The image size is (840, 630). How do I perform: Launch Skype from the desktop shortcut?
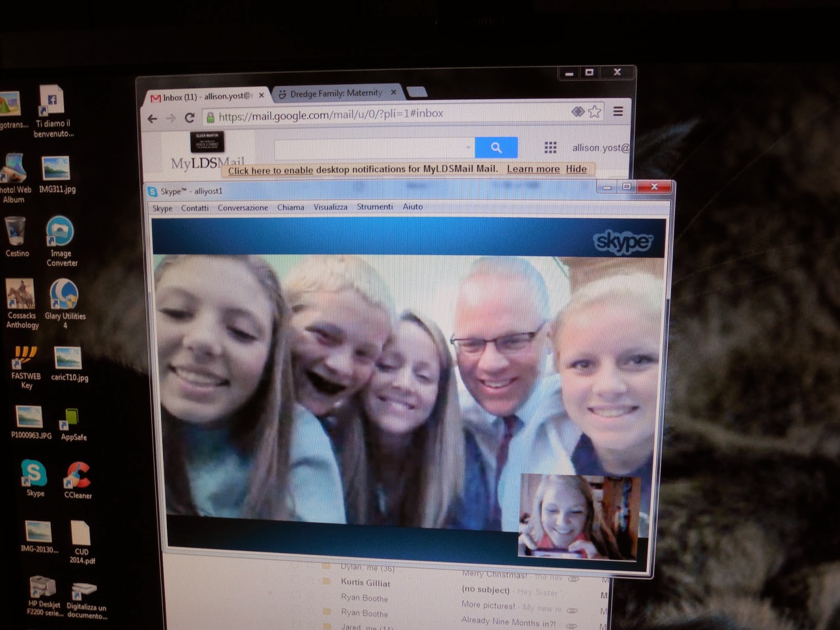35,478
